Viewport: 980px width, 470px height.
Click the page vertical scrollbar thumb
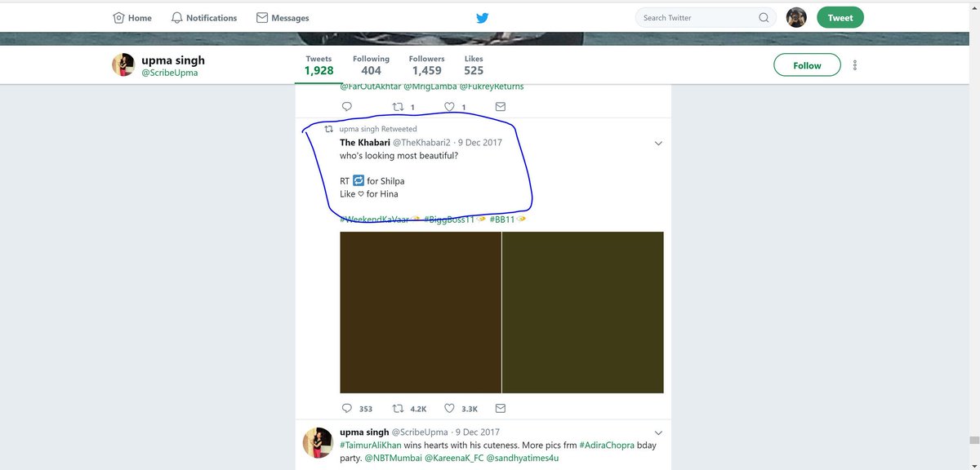[973, 441]
